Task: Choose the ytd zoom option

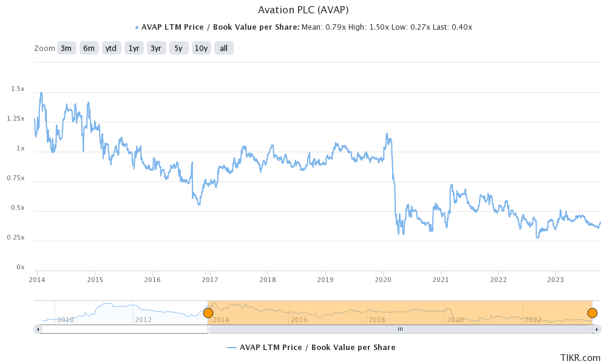Action: tap(111, 48)
